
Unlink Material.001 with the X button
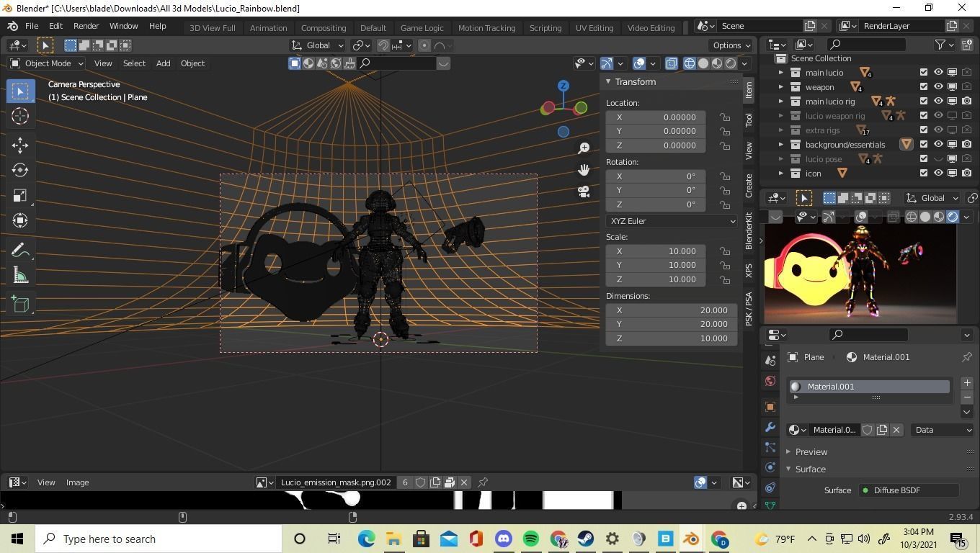point(896,430)
